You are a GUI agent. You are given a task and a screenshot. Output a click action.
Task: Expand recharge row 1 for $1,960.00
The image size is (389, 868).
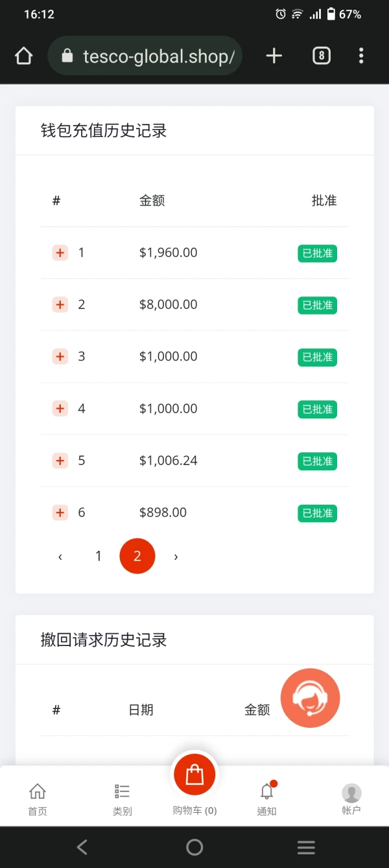(x=60, y=253)
